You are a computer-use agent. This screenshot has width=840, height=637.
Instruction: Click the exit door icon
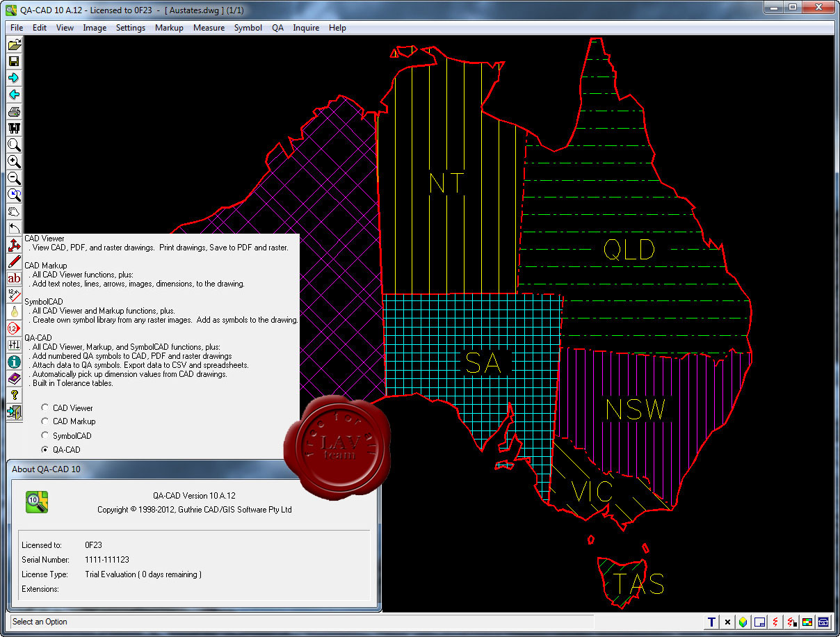click(x=14, y=412)
